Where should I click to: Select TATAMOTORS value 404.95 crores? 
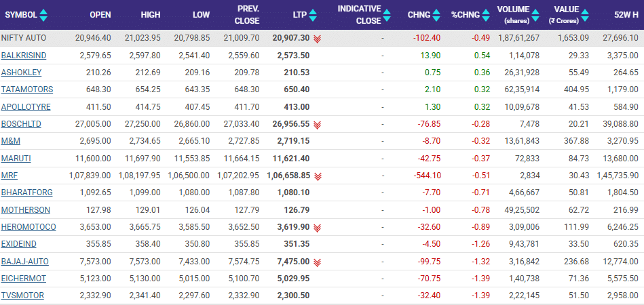577,89
